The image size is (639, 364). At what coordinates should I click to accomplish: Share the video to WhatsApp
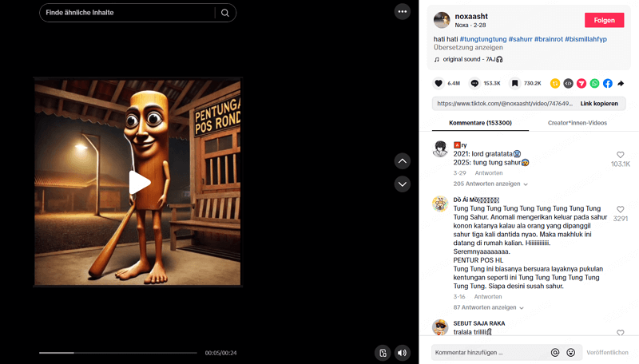click(x=594, y=84)
